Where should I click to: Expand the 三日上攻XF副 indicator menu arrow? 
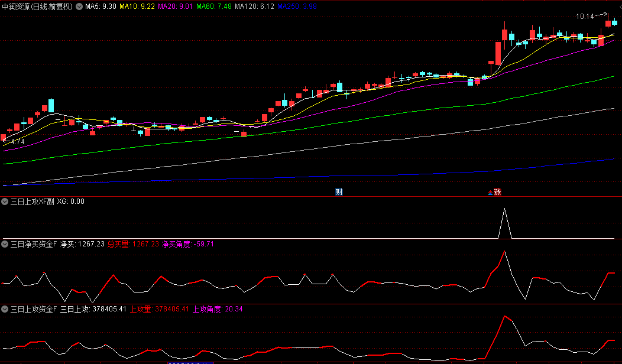(x=5, y=201)
